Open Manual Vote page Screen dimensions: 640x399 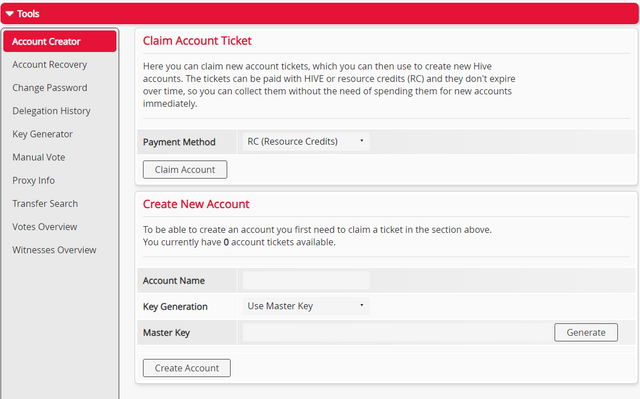pos(39,157)
